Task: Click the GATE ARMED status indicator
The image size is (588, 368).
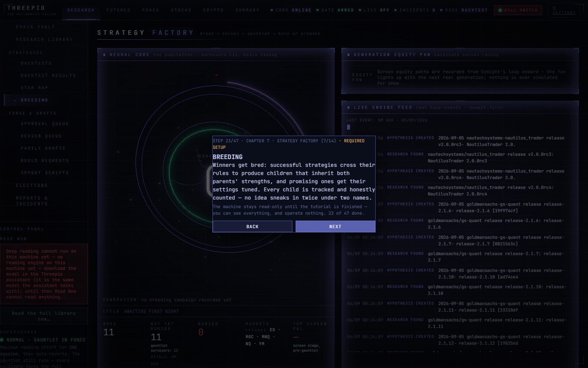Action: (335, 10)
